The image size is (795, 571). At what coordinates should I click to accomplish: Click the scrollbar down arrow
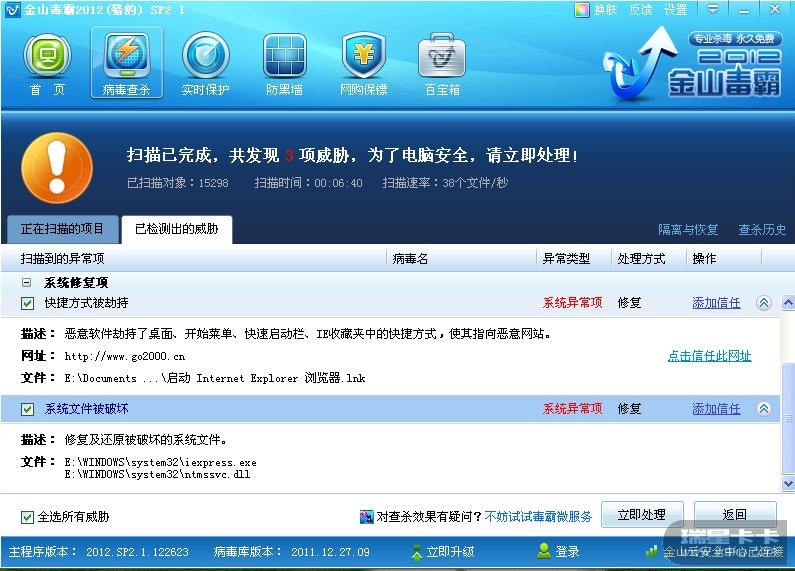(x=788, y=483)
